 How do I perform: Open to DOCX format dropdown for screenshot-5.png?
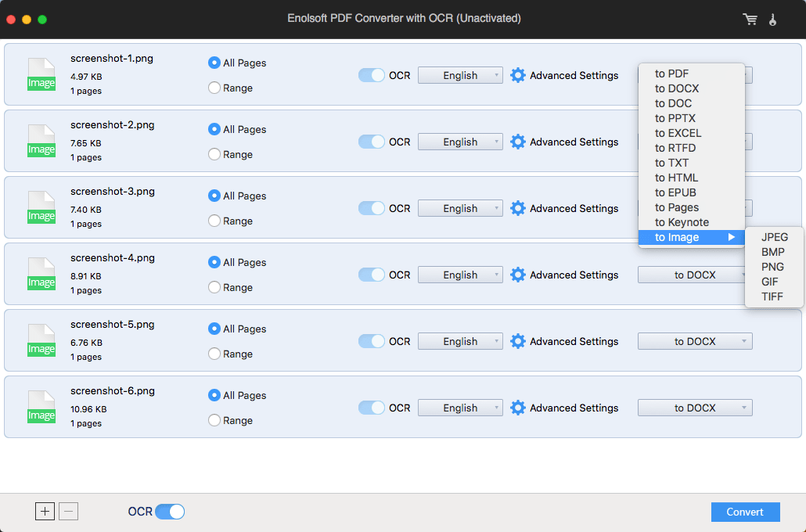click(x=695, y=341)
